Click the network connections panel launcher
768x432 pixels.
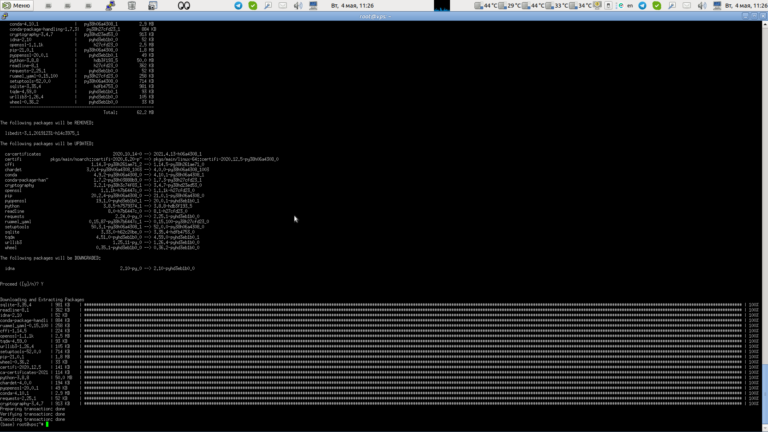[x=110, y=5]
